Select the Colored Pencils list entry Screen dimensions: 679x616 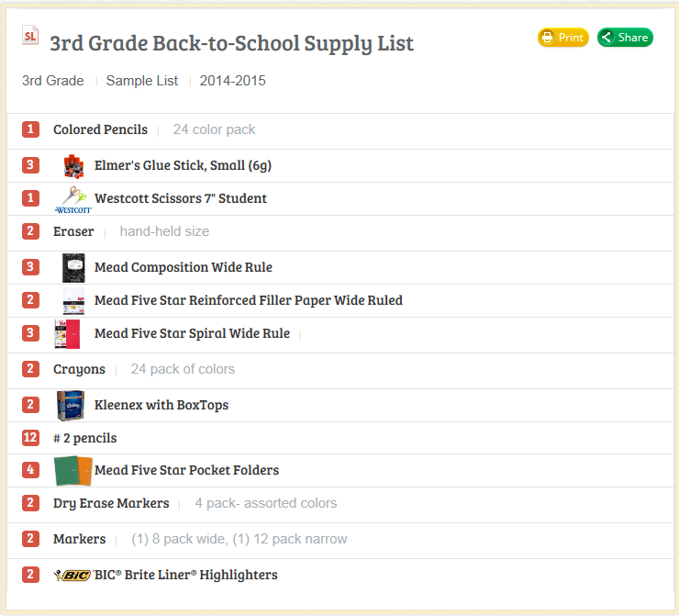[100, 129]
